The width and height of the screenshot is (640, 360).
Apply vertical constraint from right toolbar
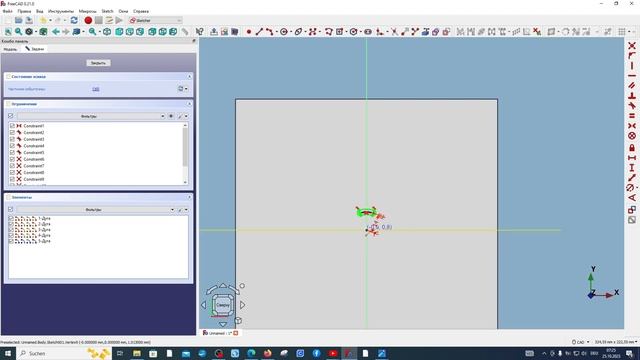click(632, 65)
